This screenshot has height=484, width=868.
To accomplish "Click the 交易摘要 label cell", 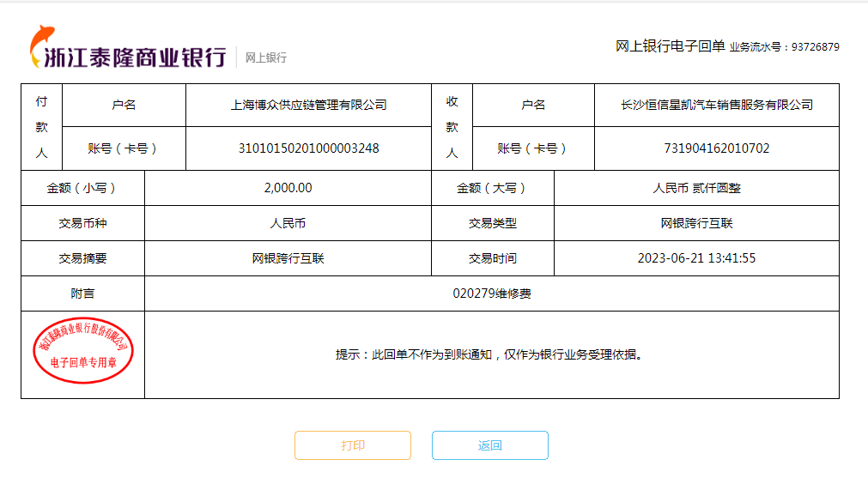I will click(x=82, y=258).
